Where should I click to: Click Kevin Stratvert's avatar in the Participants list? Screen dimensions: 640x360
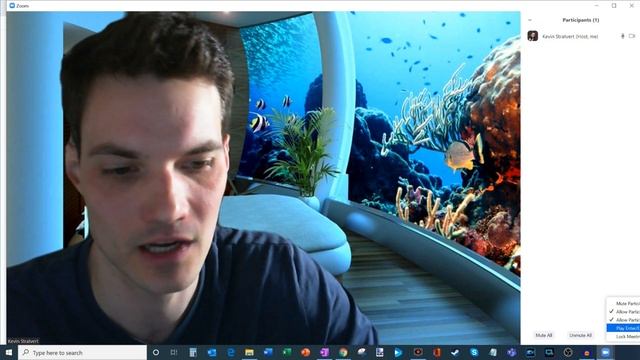click(x=533, y=36)
